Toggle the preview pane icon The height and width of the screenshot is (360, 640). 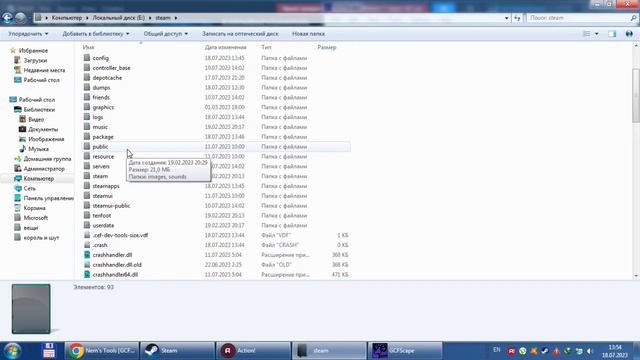612,34
